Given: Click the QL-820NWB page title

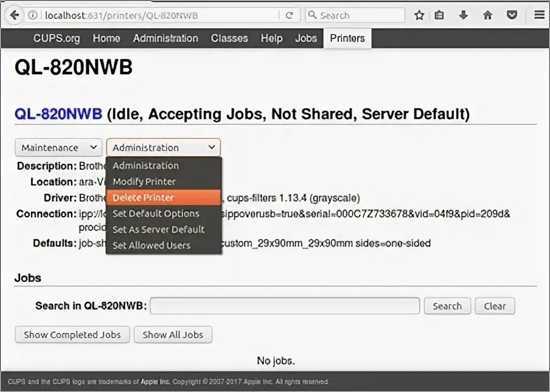Looking at the screenshot, I should coord(74,67).
